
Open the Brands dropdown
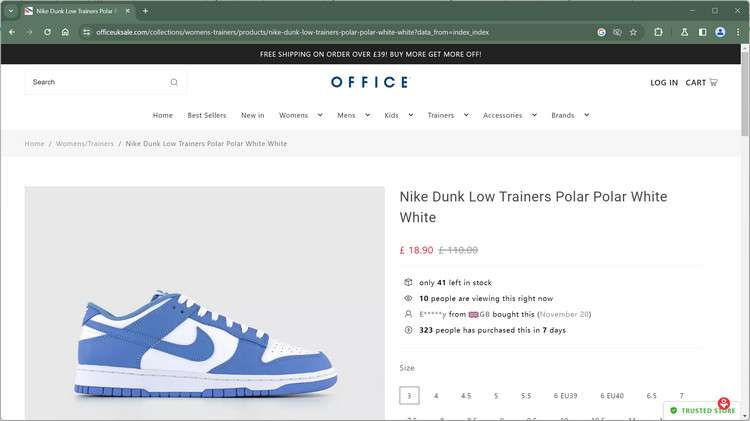[586, 115]
